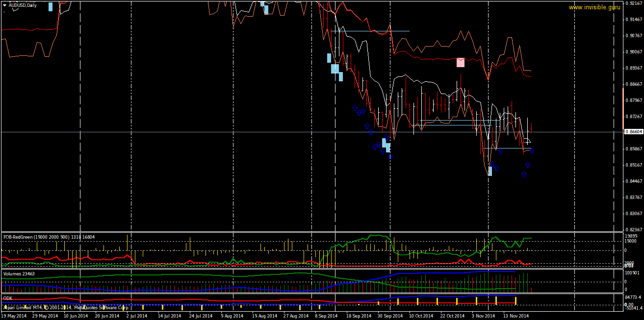Click the 0.85167 price scale value

[634, 165]
